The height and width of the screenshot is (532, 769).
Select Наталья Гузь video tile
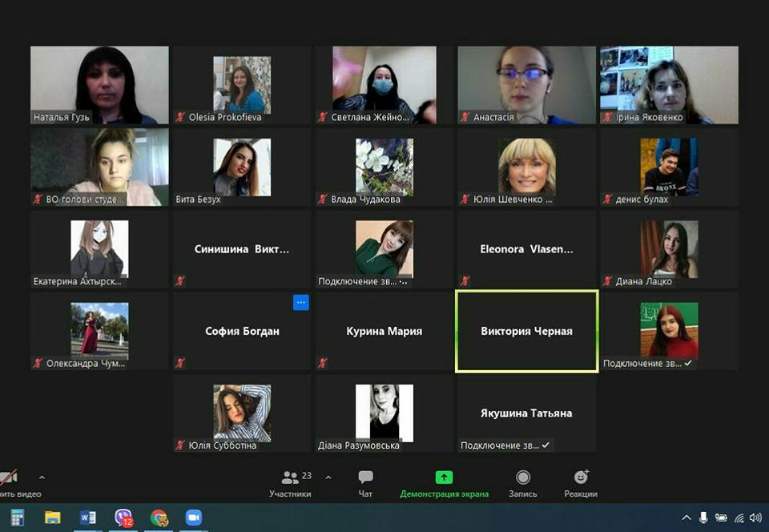click(x=99, y=85)
